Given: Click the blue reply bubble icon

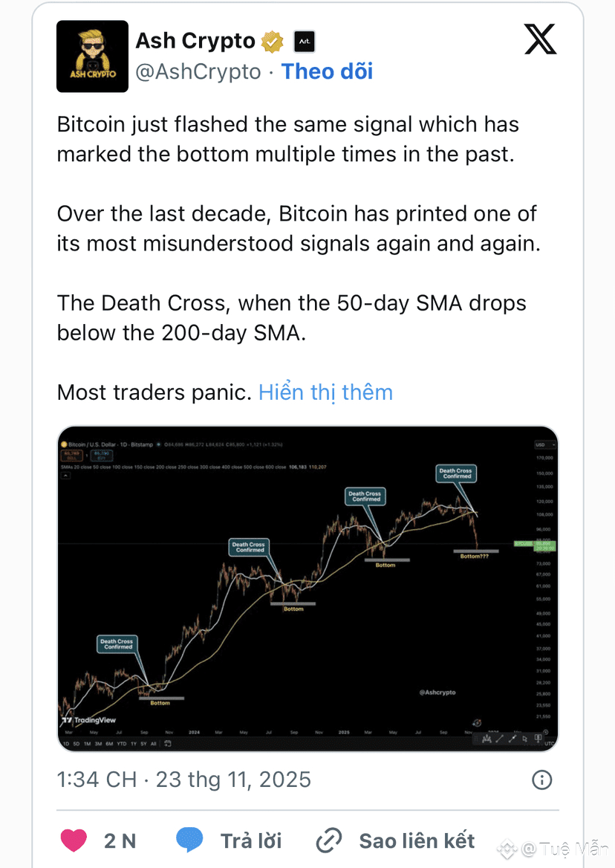Looking at the screenshot, I should pos(190,841).
